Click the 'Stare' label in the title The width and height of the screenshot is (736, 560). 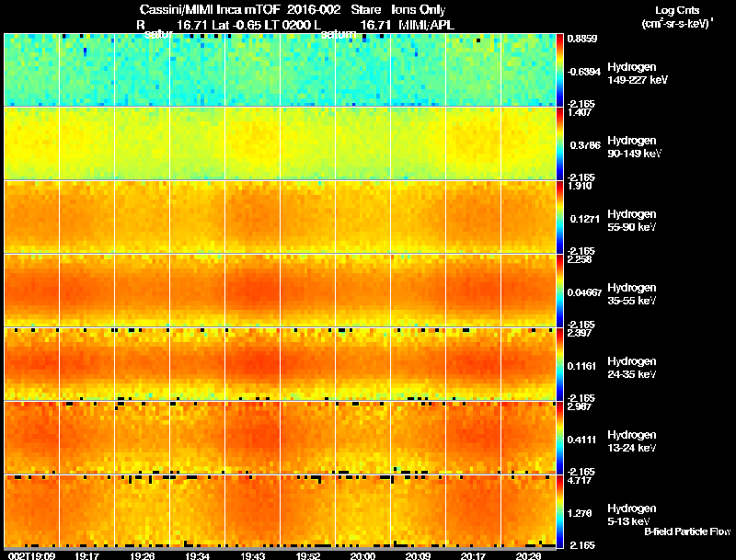(x=365, y=10)
